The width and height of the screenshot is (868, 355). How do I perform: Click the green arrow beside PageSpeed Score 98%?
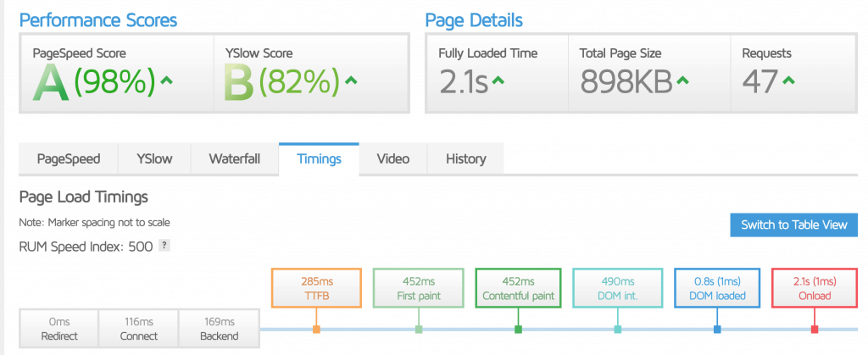167,81
